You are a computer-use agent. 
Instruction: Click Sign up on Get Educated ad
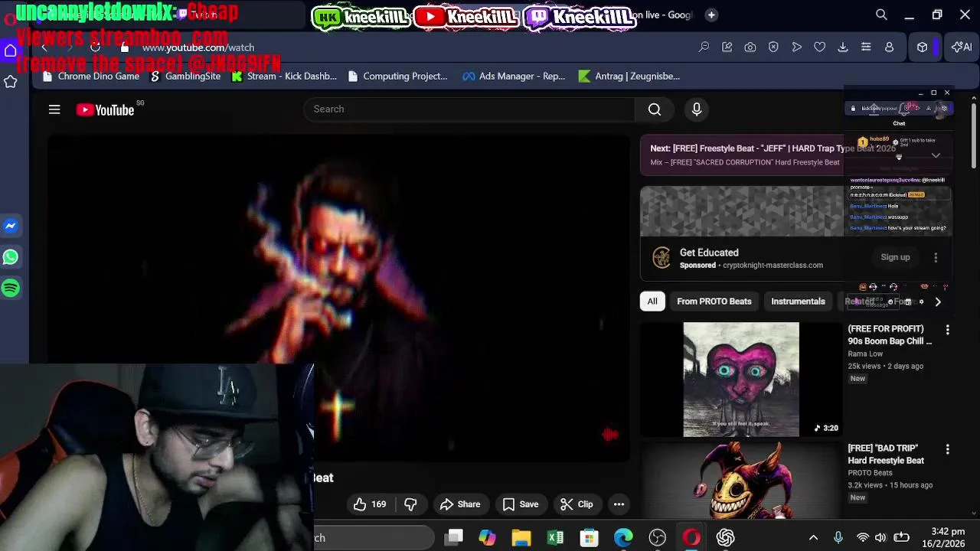895,257
